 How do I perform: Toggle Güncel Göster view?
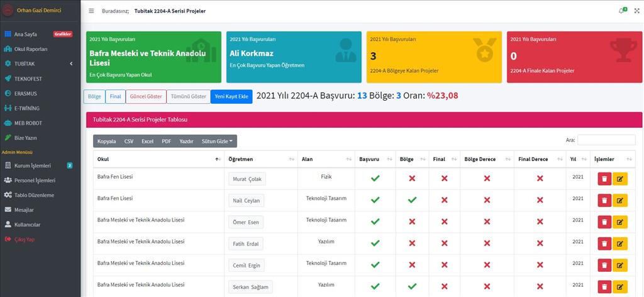coord(145,97)
